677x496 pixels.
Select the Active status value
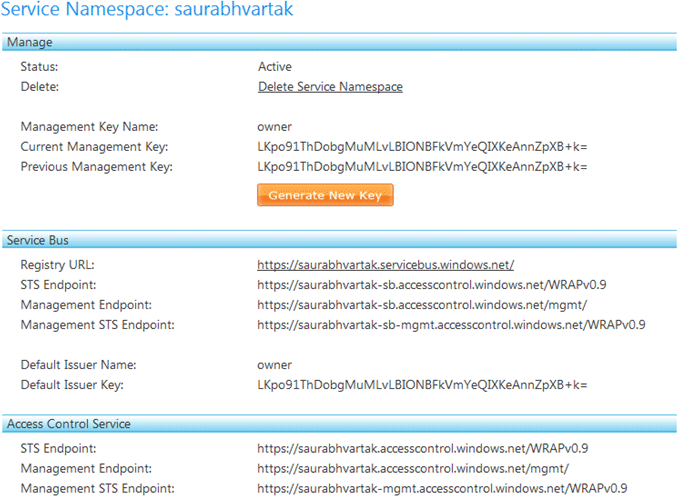point(275,66)
